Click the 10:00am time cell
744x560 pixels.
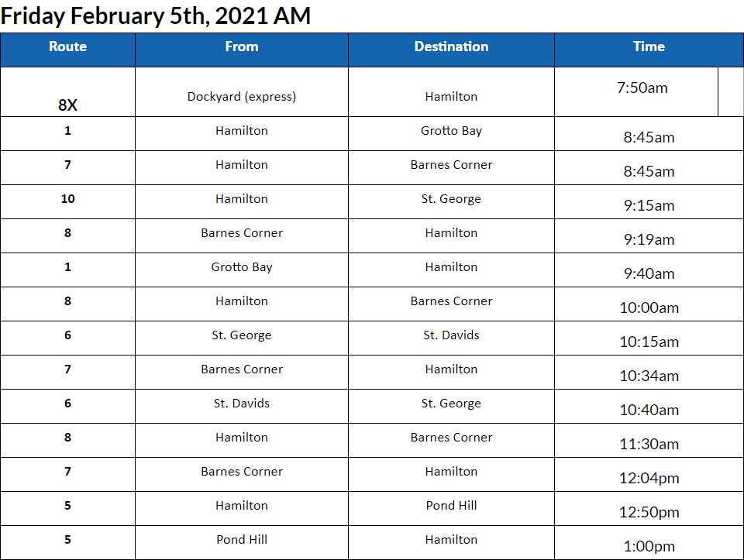pos(649,307)
